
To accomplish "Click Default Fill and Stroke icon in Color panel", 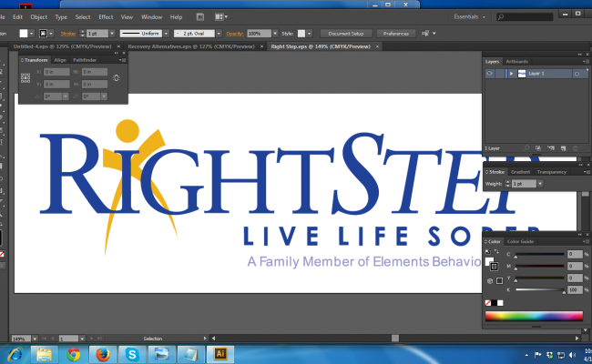I will [x=488, y=251].
